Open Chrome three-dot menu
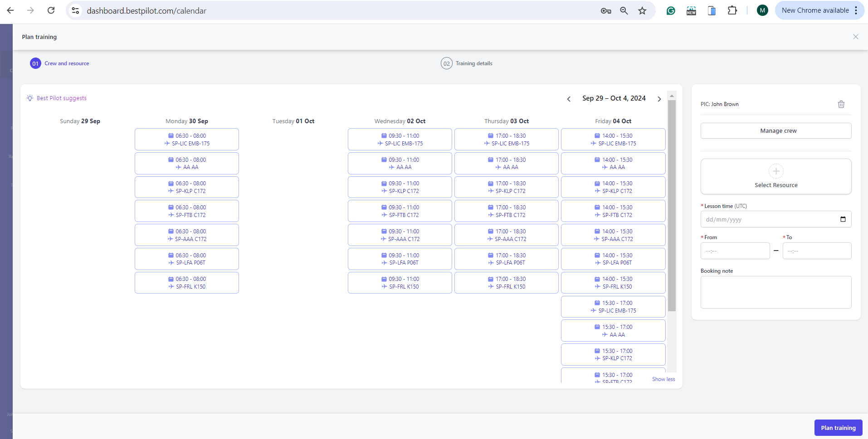Image resolution: width=868 pixels, height=439 pixels. click(x=856, y=10)
